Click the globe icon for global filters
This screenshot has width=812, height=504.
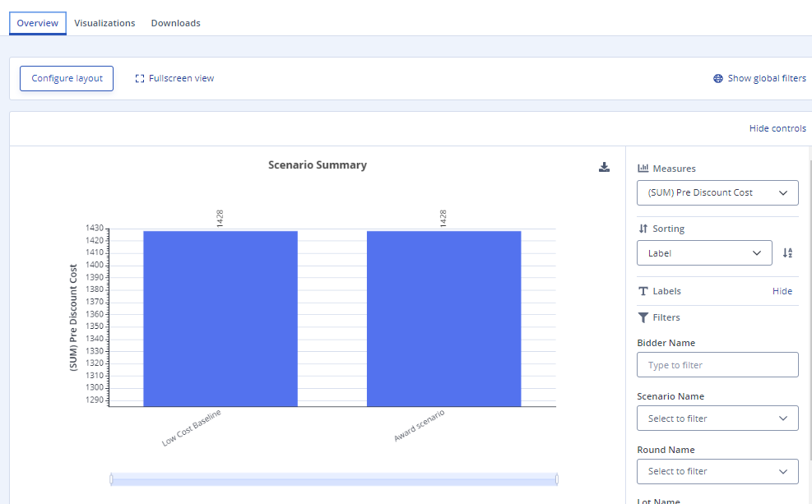[718, 79]
